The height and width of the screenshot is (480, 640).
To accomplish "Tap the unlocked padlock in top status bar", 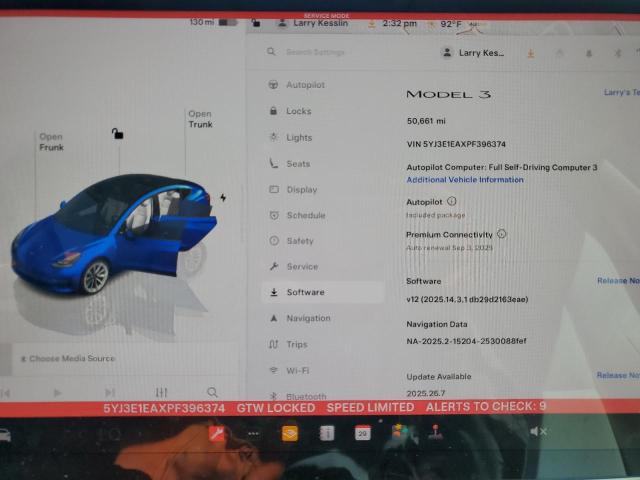I will click(x=256, y=22).
